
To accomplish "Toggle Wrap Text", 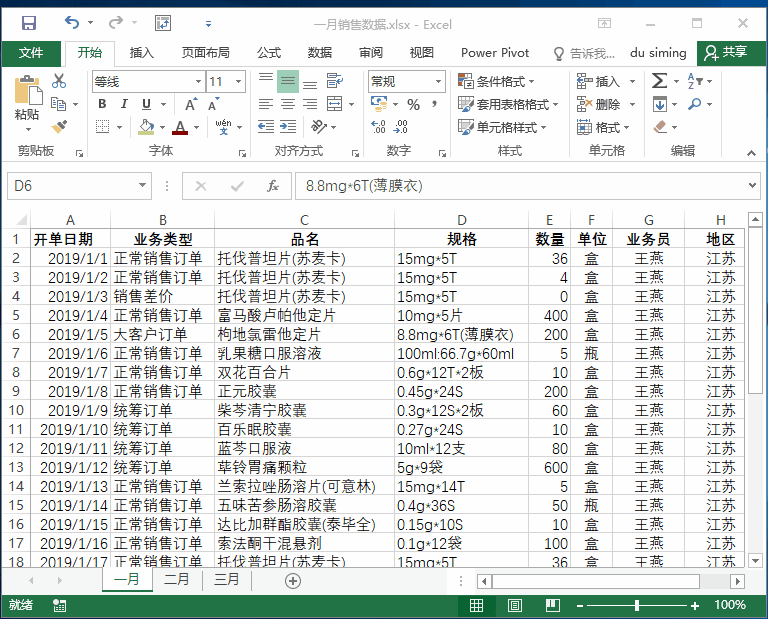I will coord(335,81).
